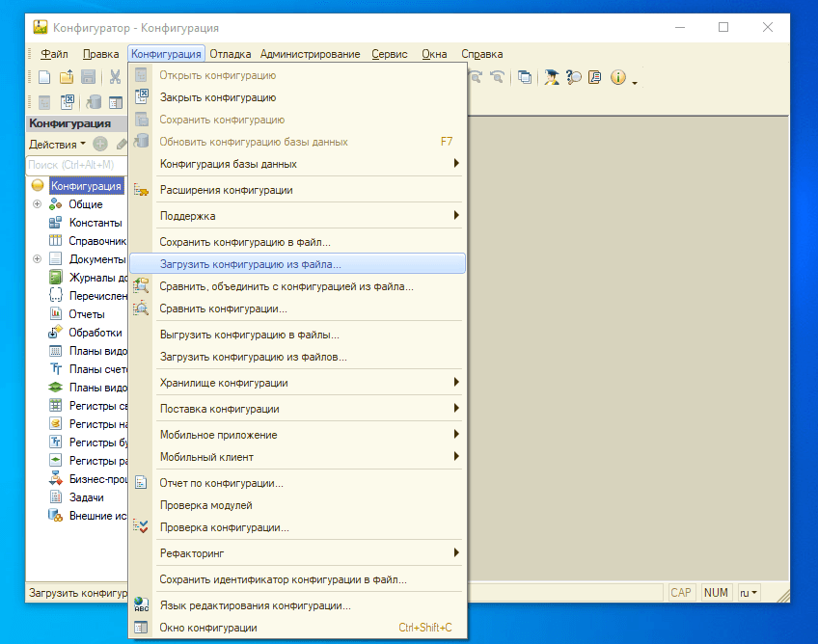Choose Сохранить конфигурацию в файл menu entry
Viewport: 818px width, 644px height.
(x=244, y=242)
